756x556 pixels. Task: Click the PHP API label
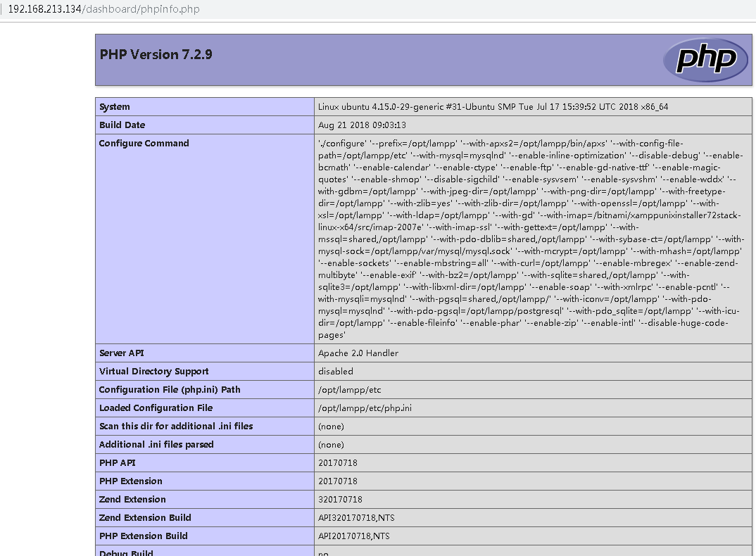click(117, 463)
